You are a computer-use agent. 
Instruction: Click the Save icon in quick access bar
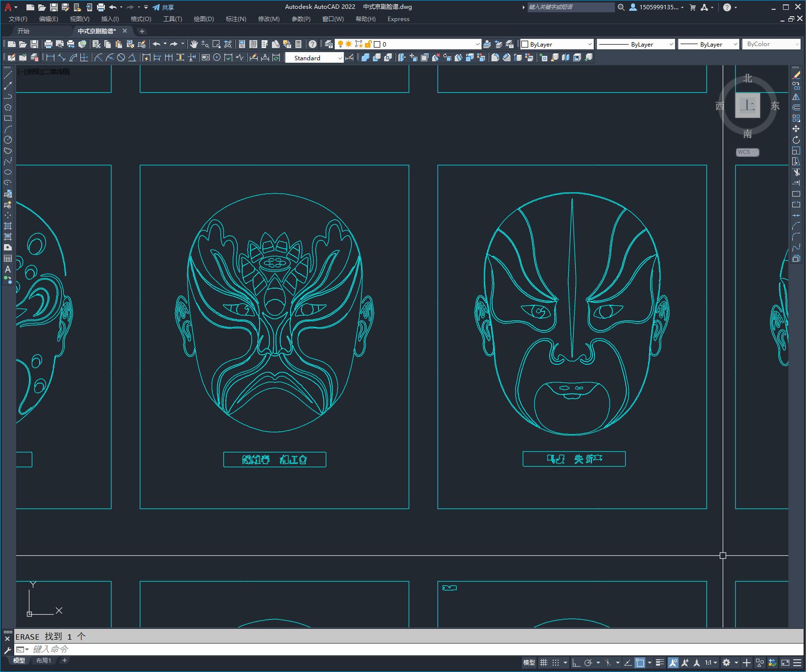[54, 7]
